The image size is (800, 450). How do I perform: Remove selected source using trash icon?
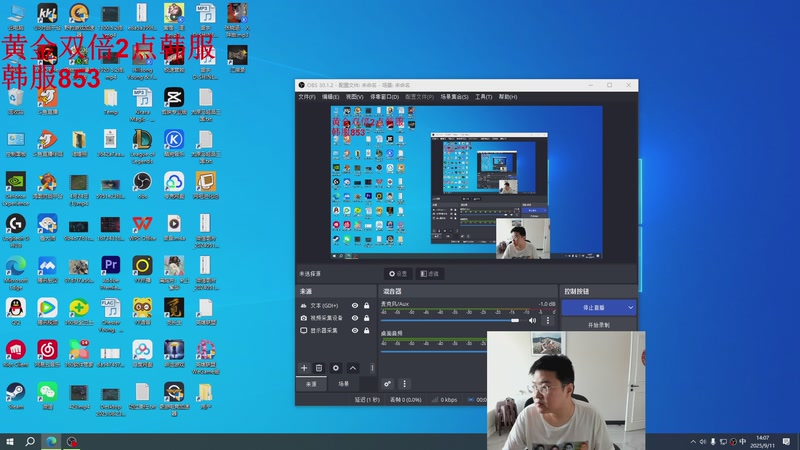319,368
